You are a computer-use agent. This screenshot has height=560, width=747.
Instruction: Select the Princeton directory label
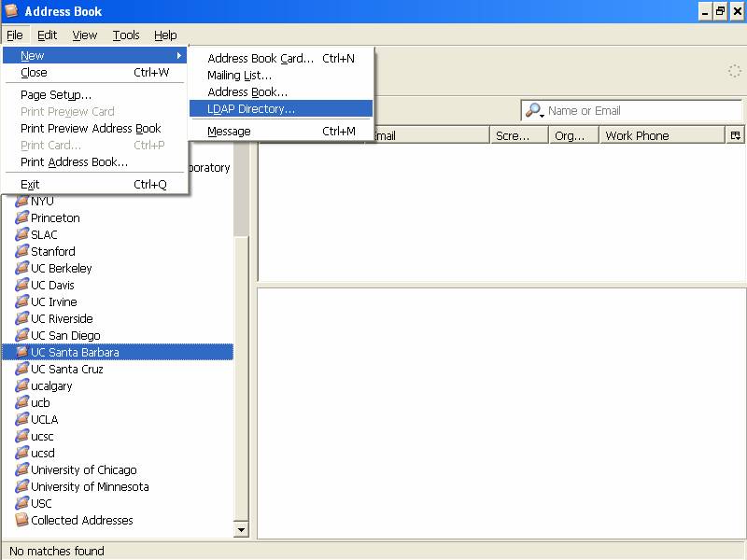tap(55, 217)
